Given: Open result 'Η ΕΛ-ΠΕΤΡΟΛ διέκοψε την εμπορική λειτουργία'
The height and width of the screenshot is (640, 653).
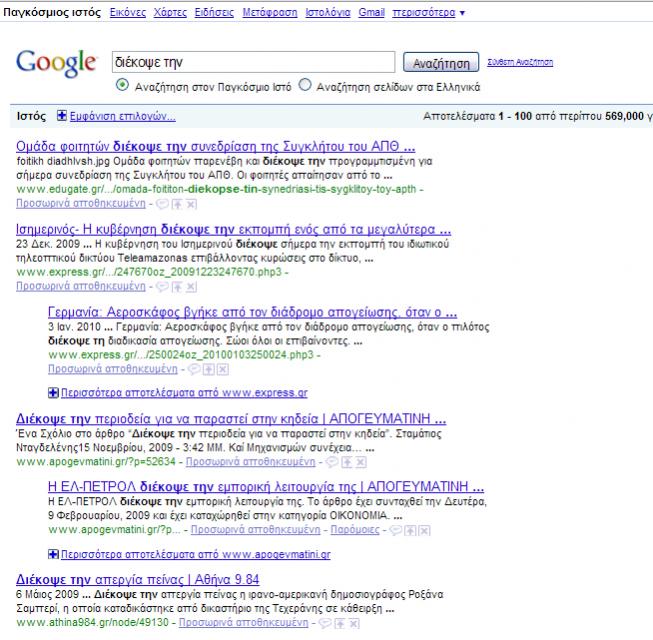Looking at the screenshot, I should 266,486.
